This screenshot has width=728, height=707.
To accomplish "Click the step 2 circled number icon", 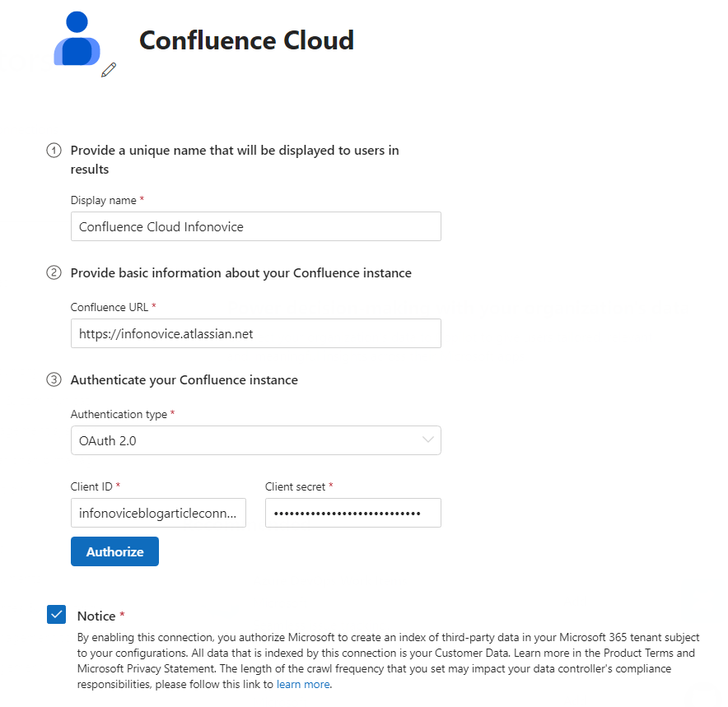I will (54, 272).
